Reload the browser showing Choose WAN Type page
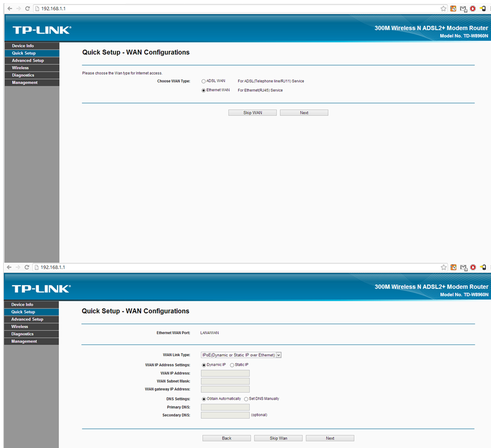Viewport: 491px width, 448px height. coord(27,9)
